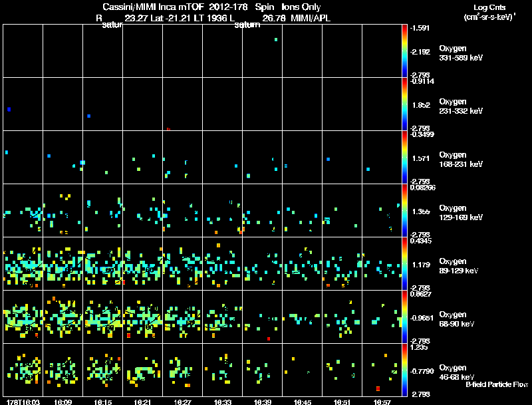Click the '16:27' time axis label
The image size is (532, 405).
click(182, 402)
